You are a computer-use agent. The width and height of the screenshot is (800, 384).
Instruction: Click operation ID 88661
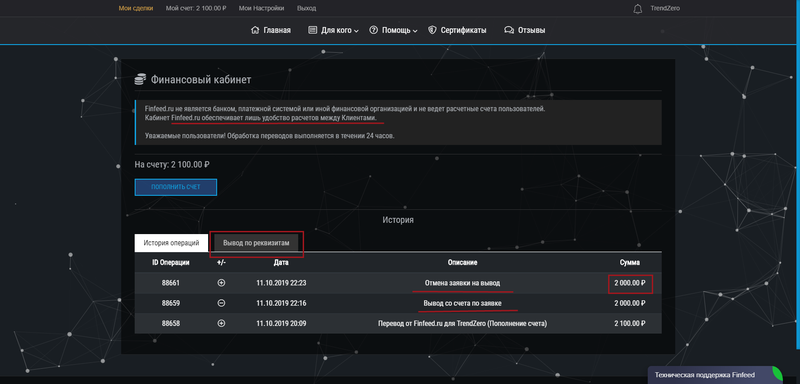point(171,283)
